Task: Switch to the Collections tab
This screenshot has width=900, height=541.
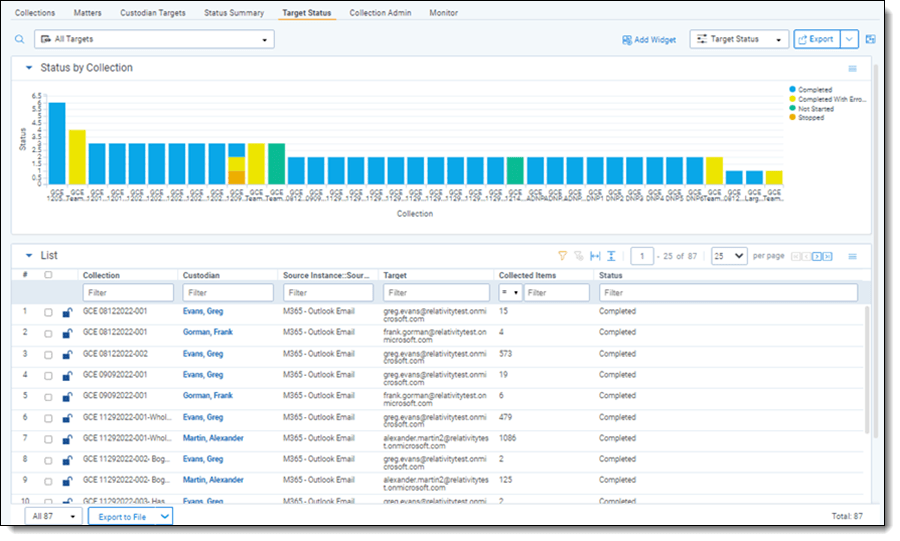Action: [35, 13]
